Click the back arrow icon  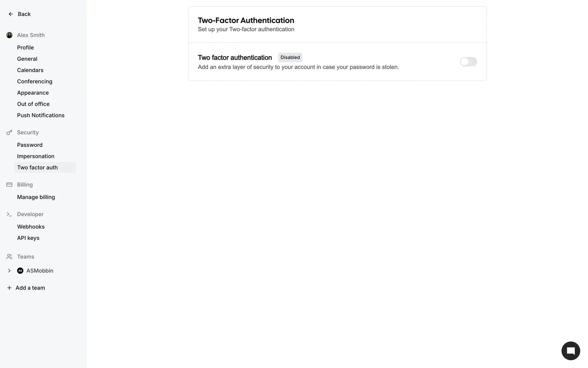[11, 14]
